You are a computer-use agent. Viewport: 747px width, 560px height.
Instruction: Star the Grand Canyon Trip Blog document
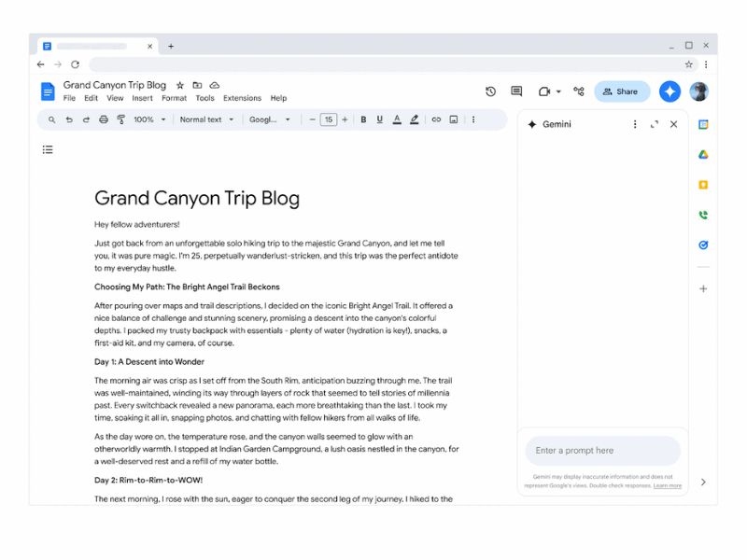(x=180, y=85)
